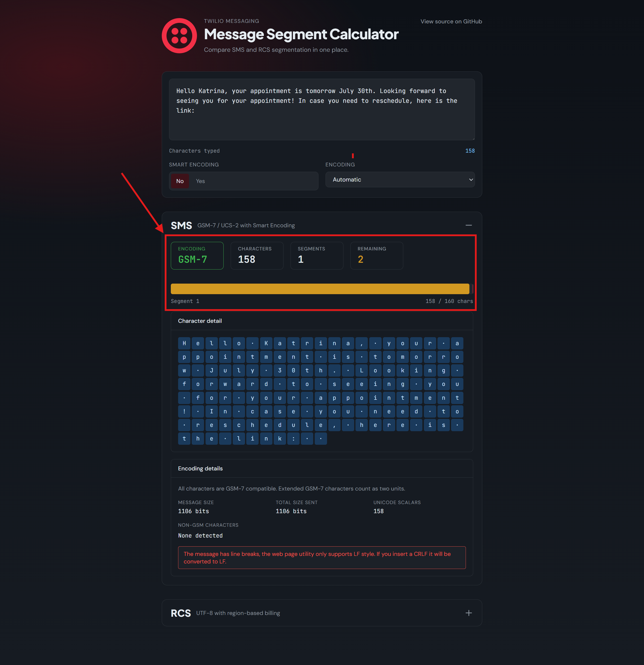Click the Segments 1 stat card
The image size is (644, 665).
point(317,255)
